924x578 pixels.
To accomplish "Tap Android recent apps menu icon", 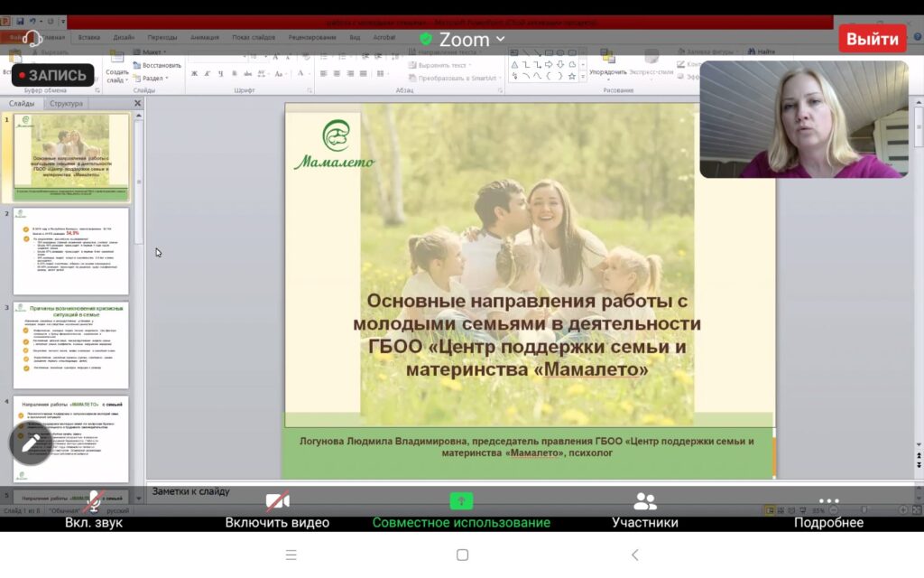I will tap(291, 555).
